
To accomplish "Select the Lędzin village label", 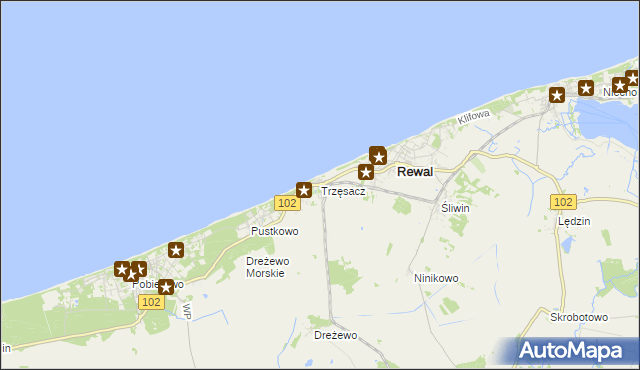I will pyautogui.click(x=574, y=222).
